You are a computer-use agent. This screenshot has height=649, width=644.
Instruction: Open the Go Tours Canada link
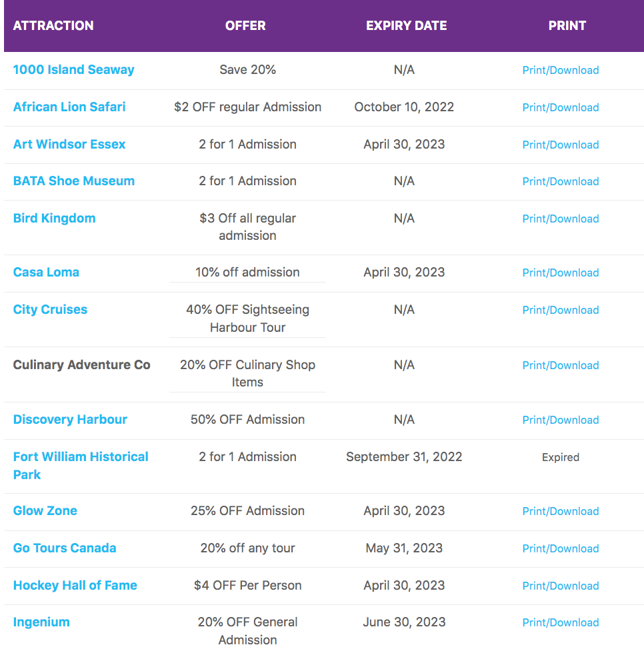65,548
